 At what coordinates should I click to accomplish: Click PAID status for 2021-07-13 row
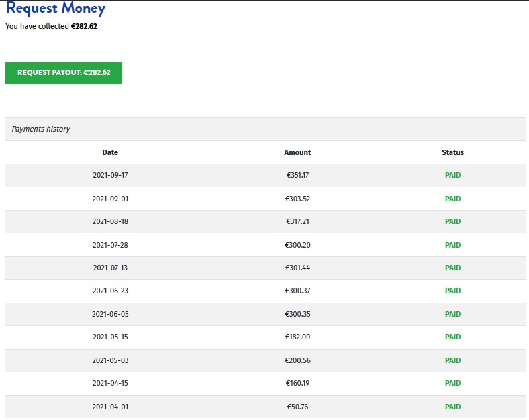(x=452, y=268)
